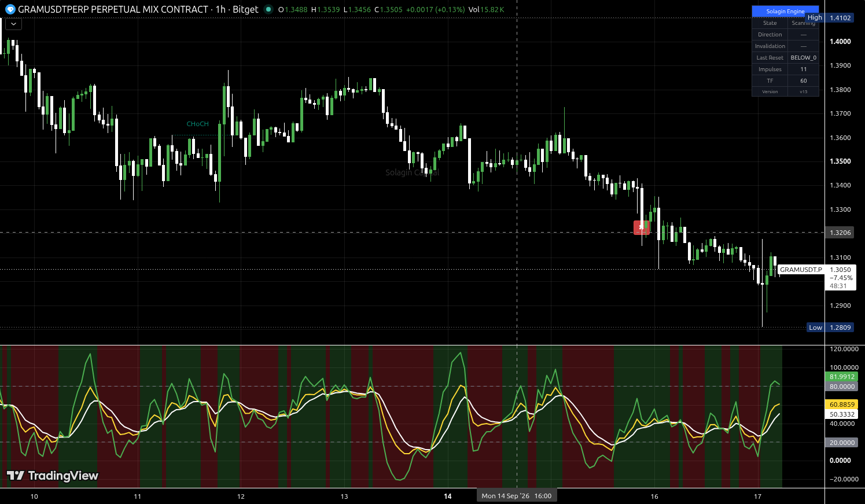865x504 pixels.
Task: Click the +0.0017 (+0.13%) change value
Action: pos(435,10)
